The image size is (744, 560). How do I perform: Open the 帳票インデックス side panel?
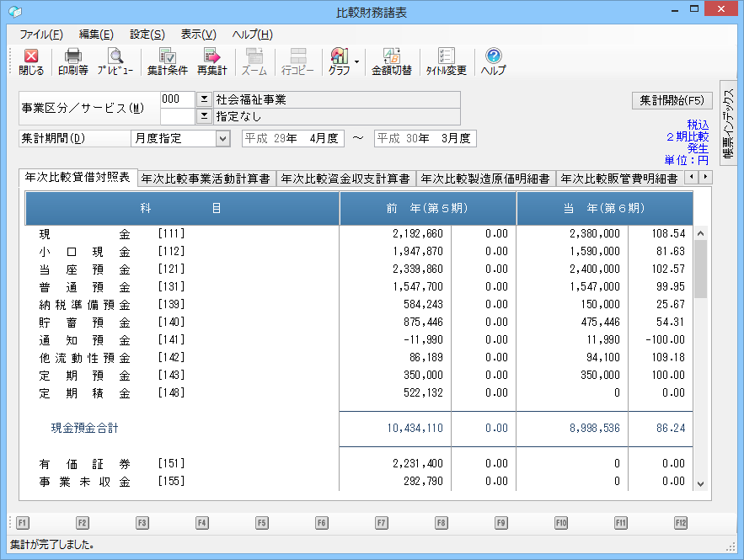click(x=729, y=126)
